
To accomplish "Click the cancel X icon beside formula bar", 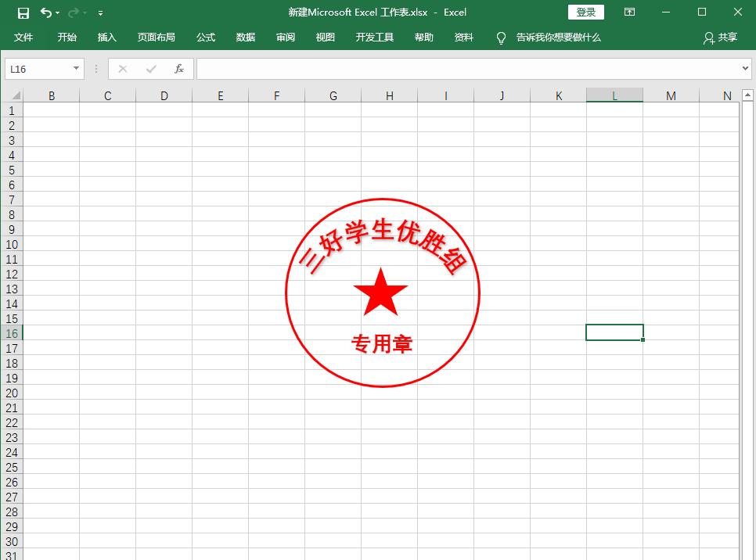I will tap(122, 68).
